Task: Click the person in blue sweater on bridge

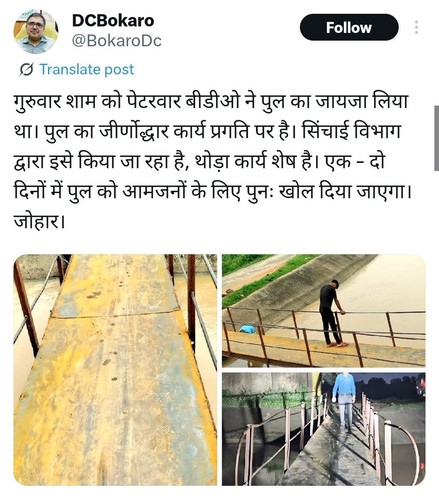Action: [x=345, y=401]
